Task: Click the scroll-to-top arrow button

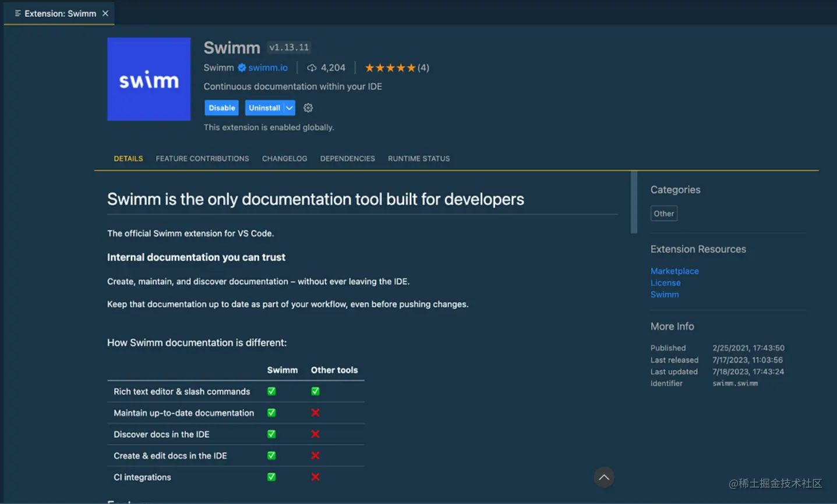Action: click(604, 477)
